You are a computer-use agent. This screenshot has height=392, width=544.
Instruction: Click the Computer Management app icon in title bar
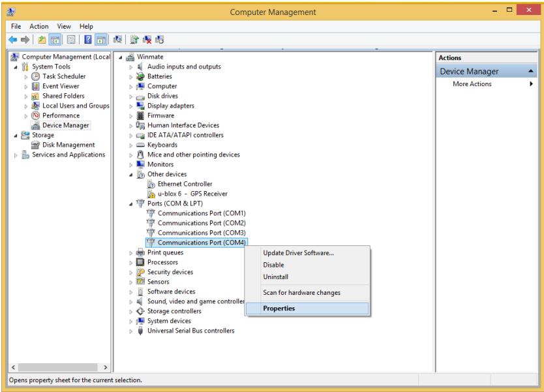coord(10,12)
